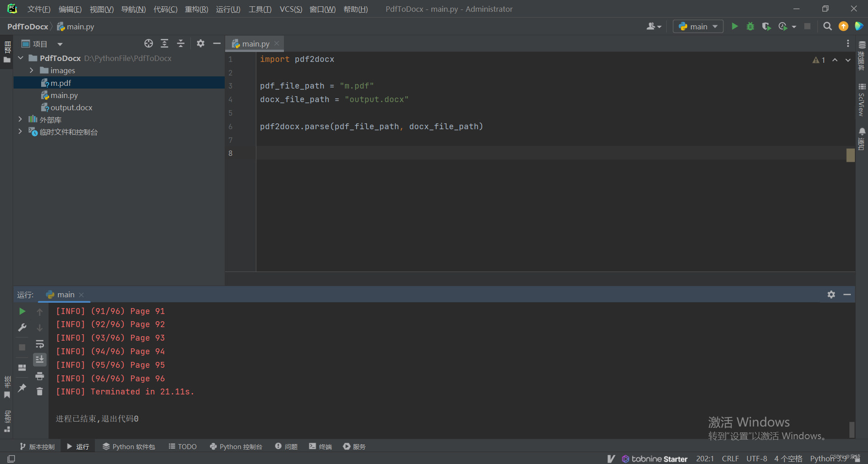Image resolution: width=868 pixels, height=464 pixels.
Task: Open the main run configuration dropdown
Action: 698,26
